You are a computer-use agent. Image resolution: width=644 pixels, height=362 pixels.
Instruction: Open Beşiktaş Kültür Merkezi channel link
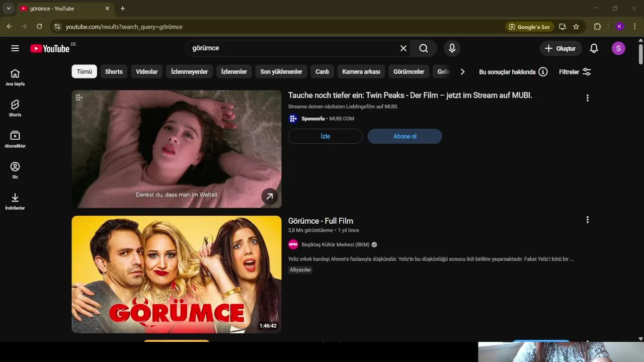click(335, 244)
